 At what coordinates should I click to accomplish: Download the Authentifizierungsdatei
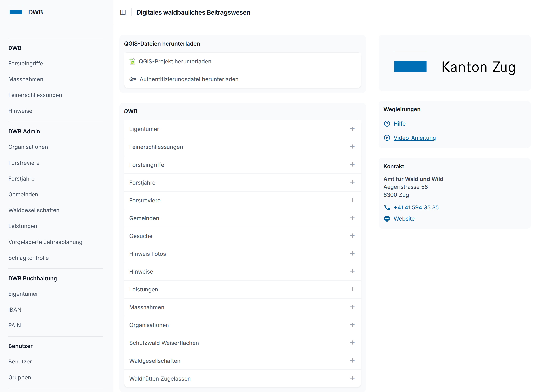(x=189, y=79)
